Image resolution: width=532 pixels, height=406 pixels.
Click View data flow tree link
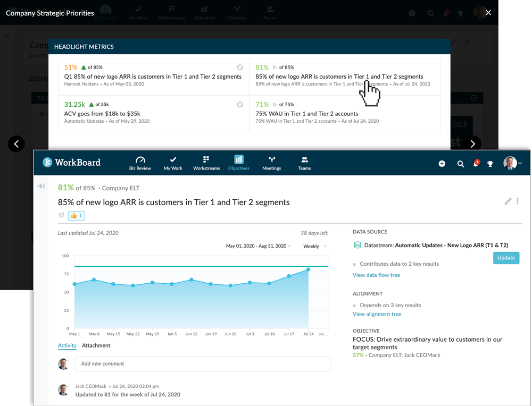[x=376, y=275]
